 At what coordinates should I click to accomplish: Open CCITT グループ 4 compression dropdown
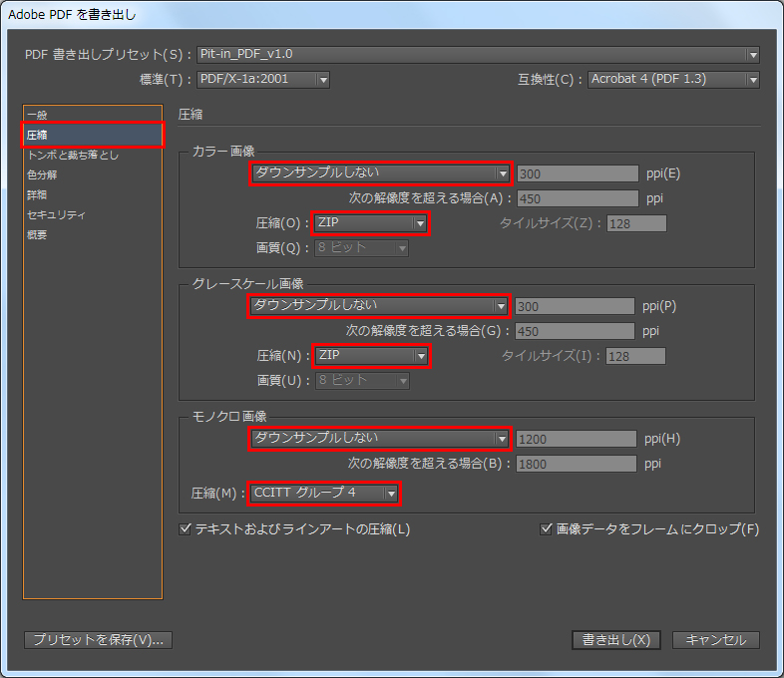325,493
